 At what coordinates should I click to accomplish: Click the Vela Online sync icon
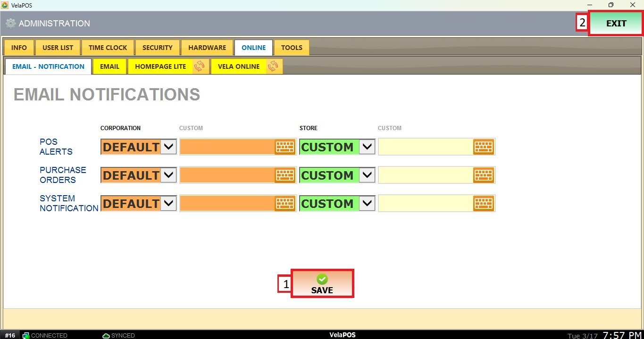(x=273, y=66)
